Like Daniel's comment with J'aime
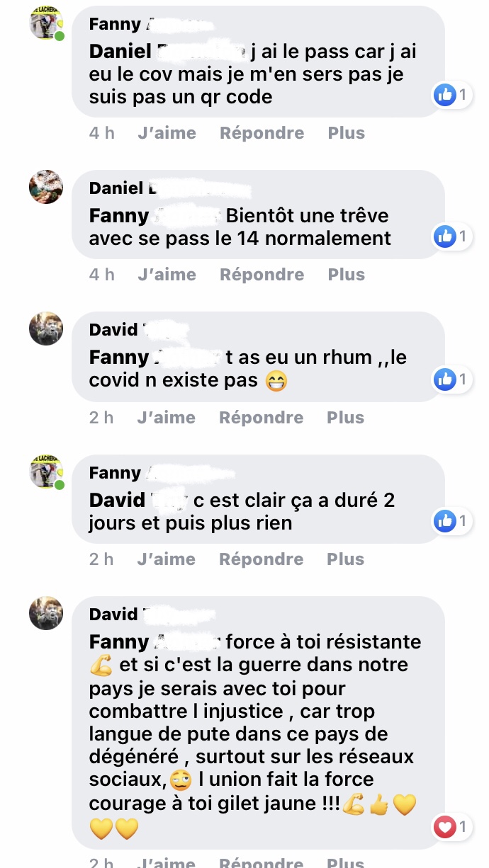This screenshot has height=868, width=489. (x=167, y=275)
